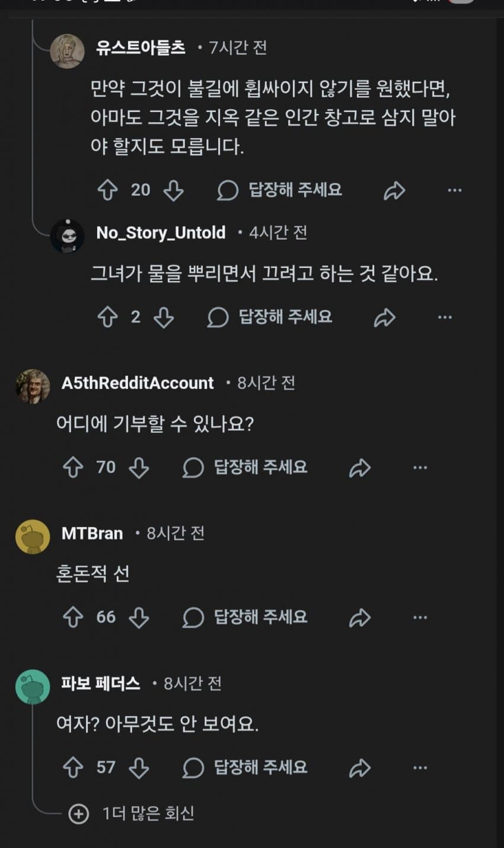The width and height of the screenshot is (504, 848).
Task: Open overflow menu on MTBran comment
Action: (x=420, y=617)
